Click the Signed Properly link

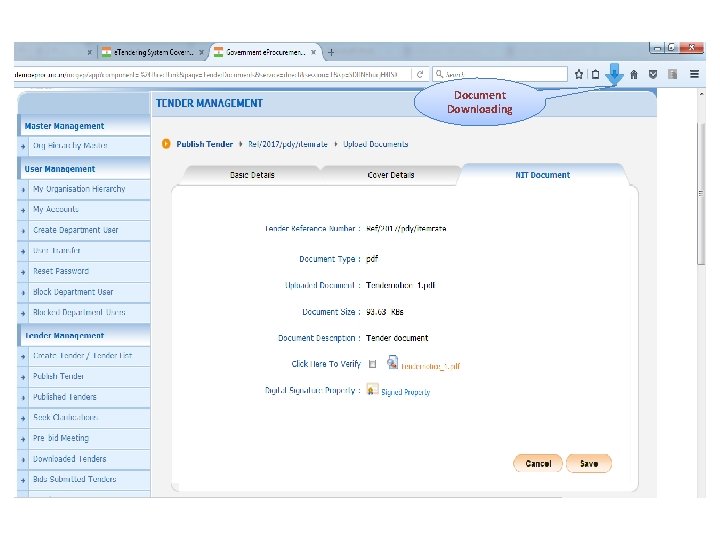pyautogui.click(x=405, y=392)
